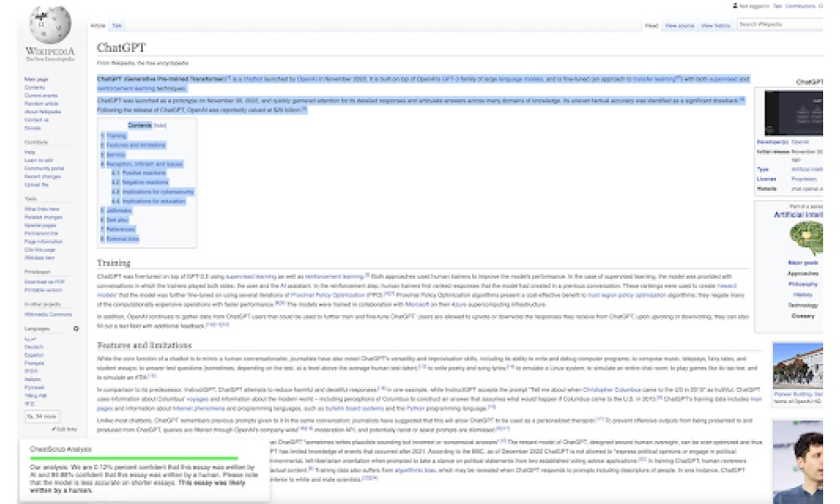
Task: Click the Donate sidebar link
Action: [33, 128]
